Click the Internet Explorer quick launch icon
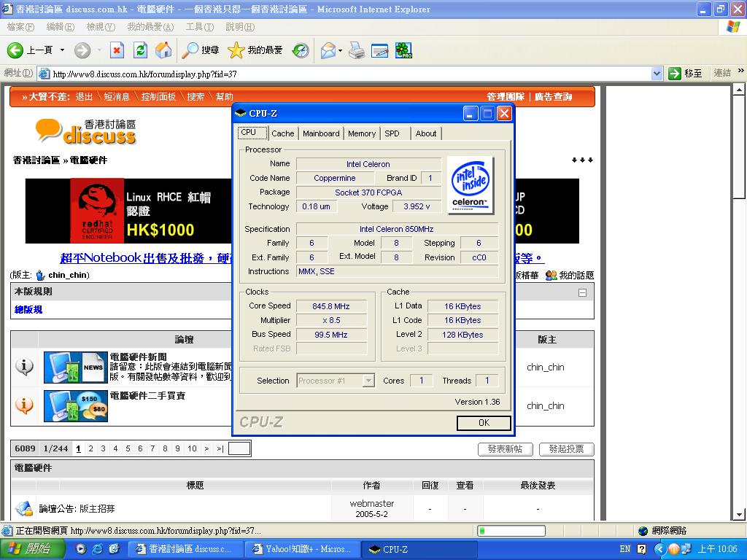 [98, 549]
